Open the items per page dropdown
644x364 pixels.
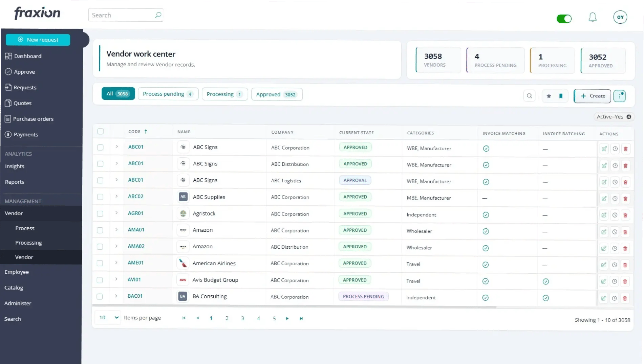tap(107, 318)
